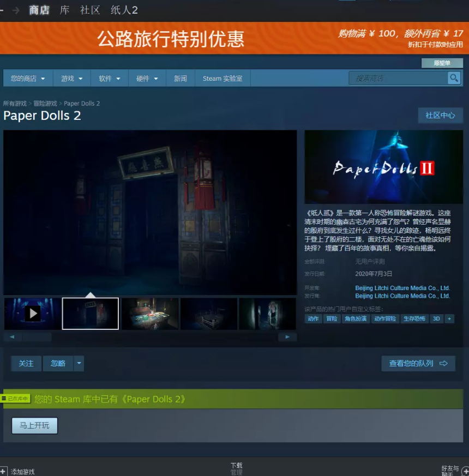Focus the 搜索商店 search input field
Viewport: 469px width, 476px height.
pos(398,79)
